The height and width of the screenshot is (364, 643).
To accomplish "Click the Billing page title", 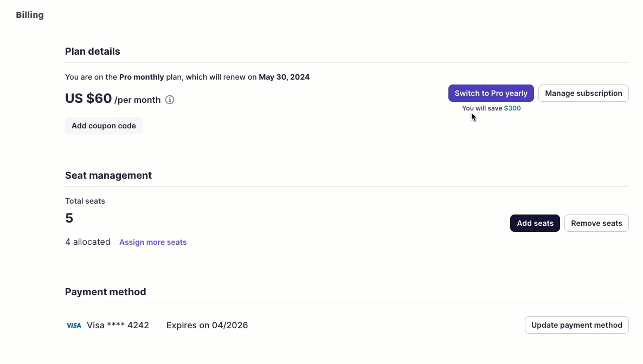I will [30, 15].
